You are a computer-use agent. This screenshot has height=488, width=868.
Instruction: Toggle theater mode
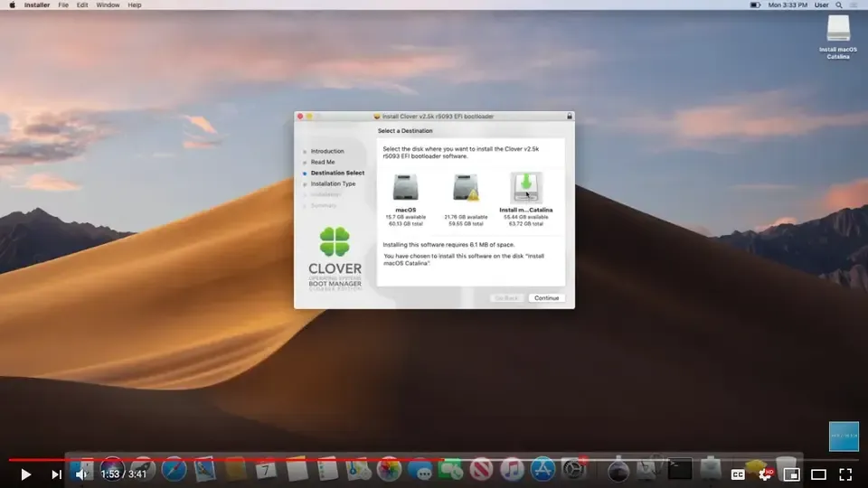pos(819,474)
